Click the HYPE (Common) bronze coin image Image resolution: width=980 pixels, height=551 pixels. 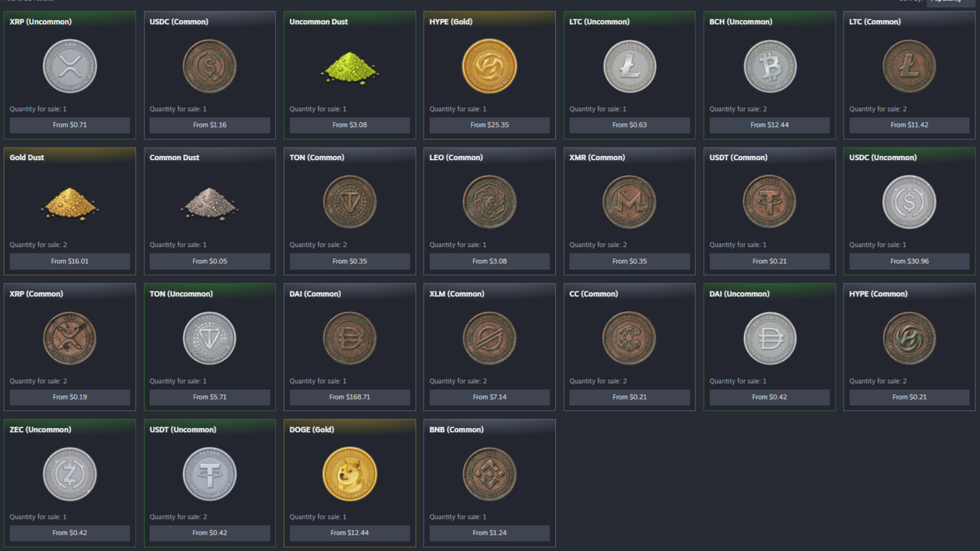(910, 338)
